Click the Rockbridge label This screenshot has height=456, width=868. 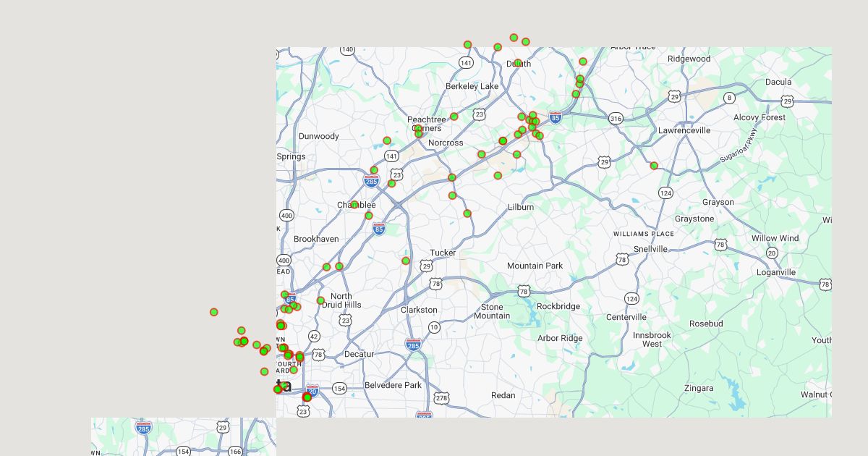[558, 306]
